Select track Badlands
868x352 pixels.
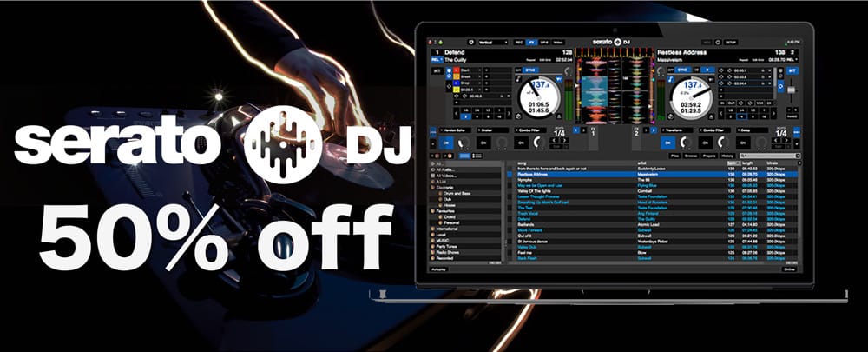[654, 224]
